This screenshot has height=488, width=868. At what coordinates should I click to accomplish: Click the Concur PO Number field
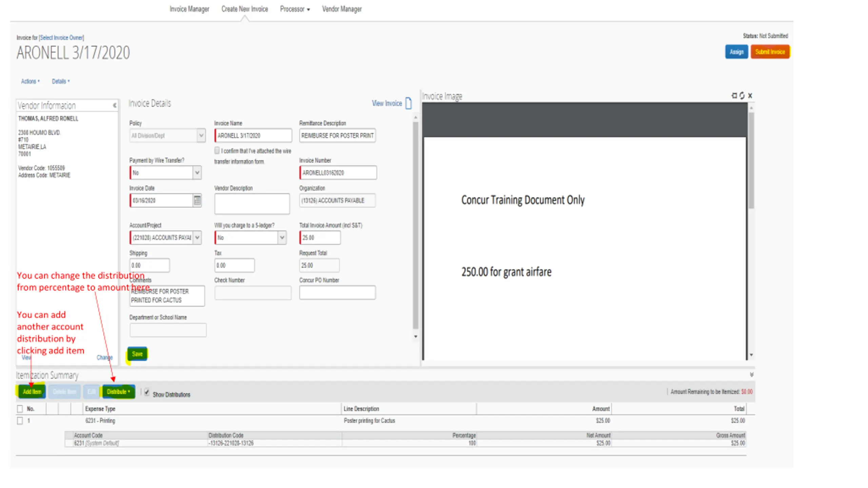pos(337,292)
